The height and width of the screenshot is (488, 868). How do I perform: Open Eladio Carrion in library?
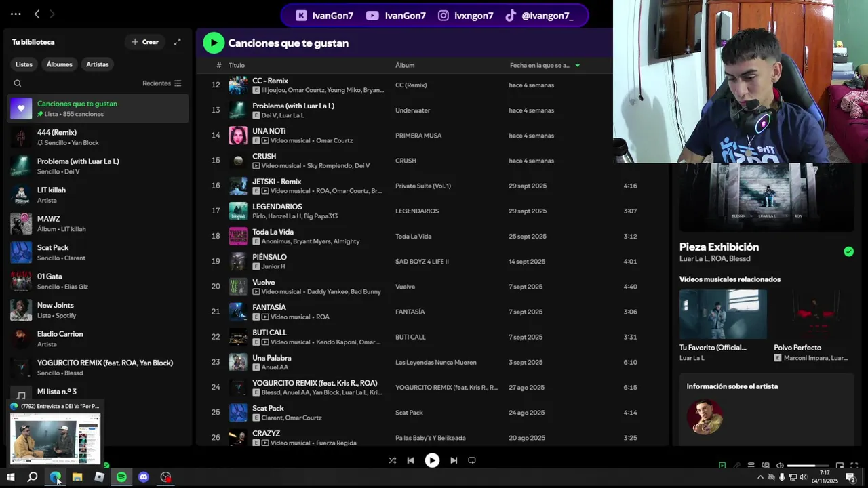[x=98, y=339]
